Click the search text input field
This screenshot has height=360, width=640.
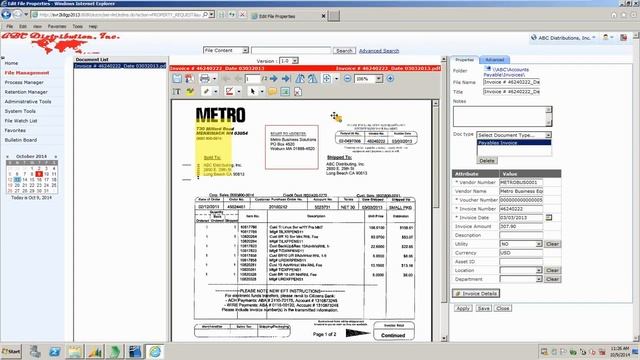coord(291,50)
